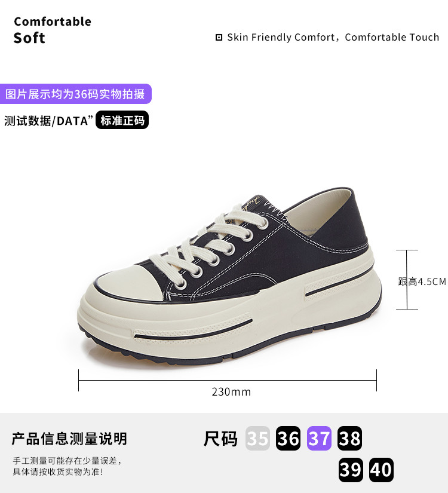Select size 35 badge

coord(257,438)
